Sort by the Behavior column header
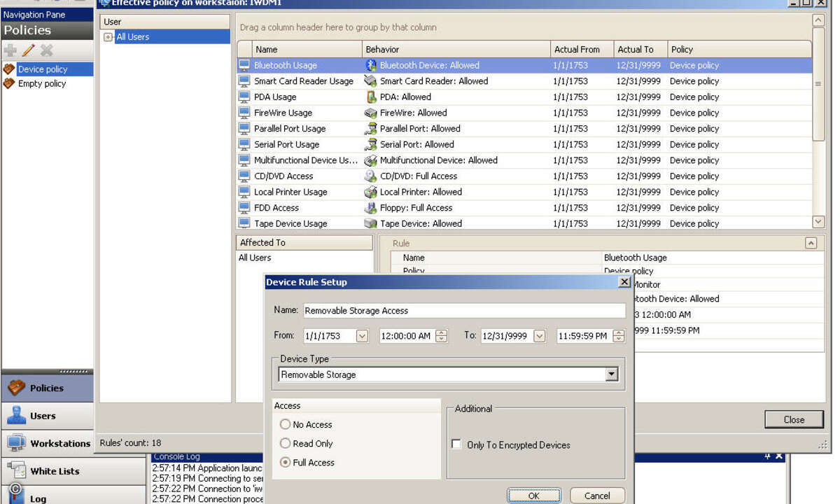This screenshot has height=504, width=840. tap(456, 49)
